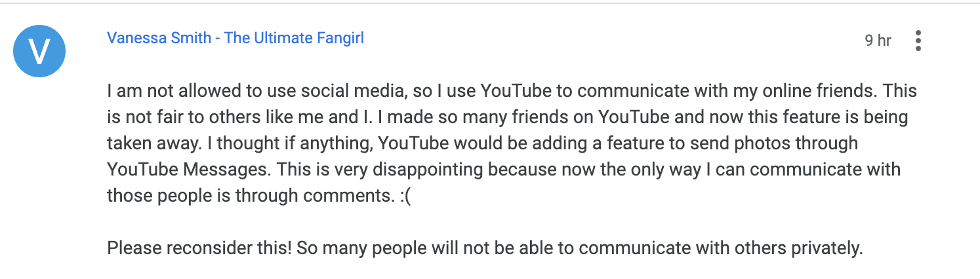Click Vanessa Smith's blue V avatar

tap(39, 51)
